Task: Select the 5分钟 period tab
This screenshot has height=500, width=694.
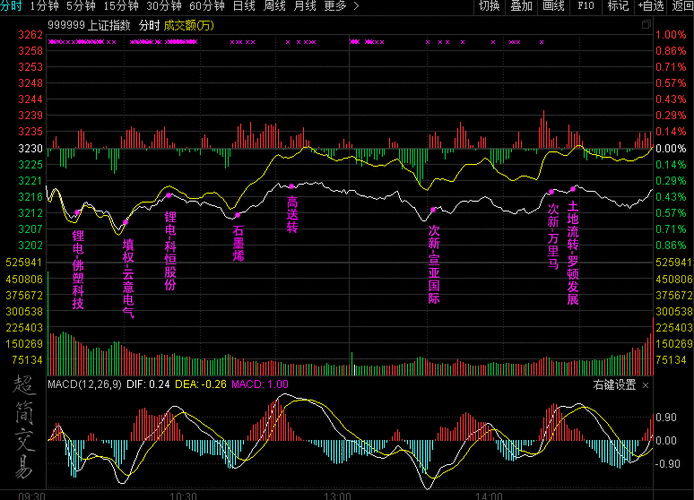Action: click(82, 6)
